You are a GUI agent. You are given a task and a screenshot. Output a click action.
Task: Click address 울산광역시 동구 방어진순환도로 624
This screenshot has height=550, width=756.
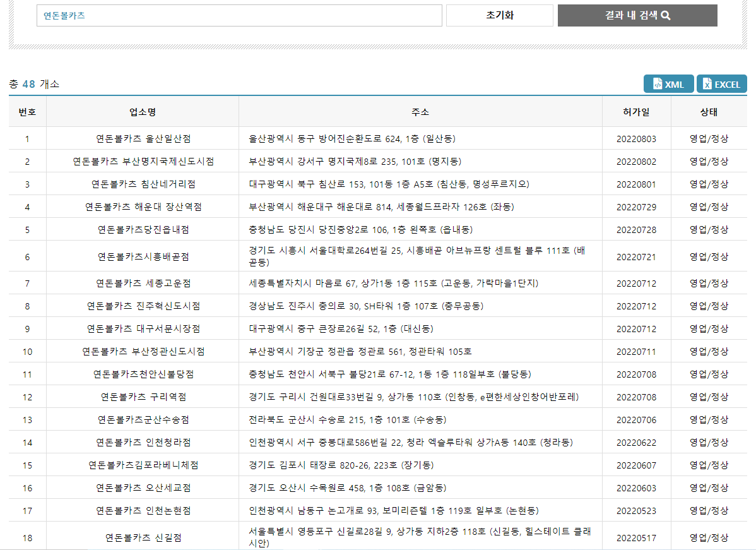point(352,139)
